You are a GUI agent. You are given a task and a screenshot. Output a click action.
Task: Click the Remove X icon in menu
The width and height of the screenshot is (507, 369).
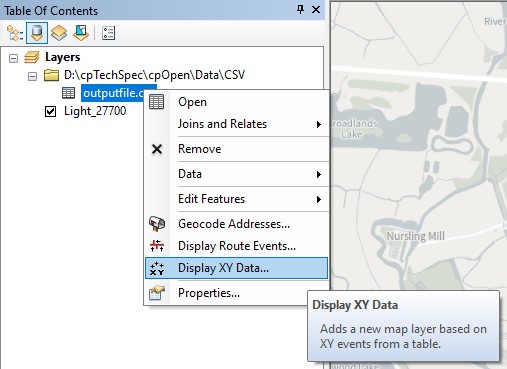point(157,149)
